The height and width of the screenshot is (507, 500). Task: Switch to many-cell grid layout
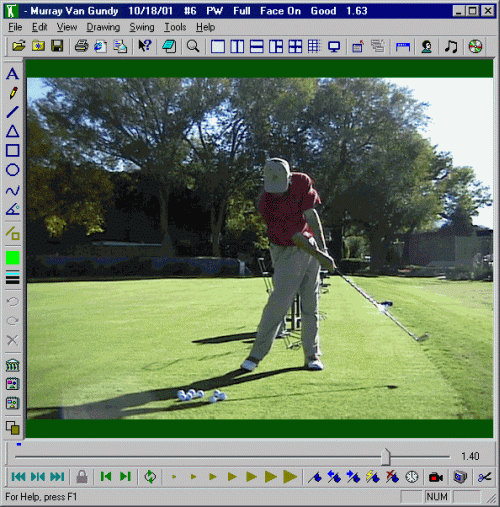click(314, 46)
